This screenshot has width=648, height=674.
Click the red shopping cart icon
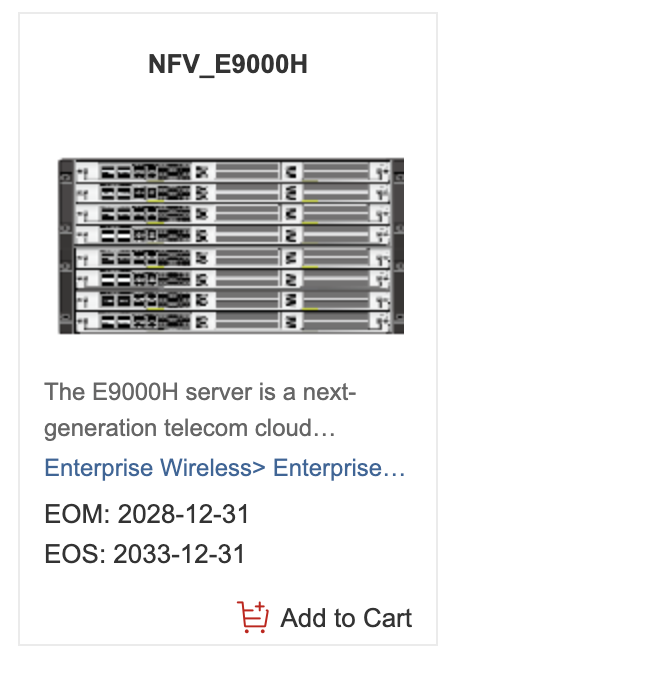(253, 617)
